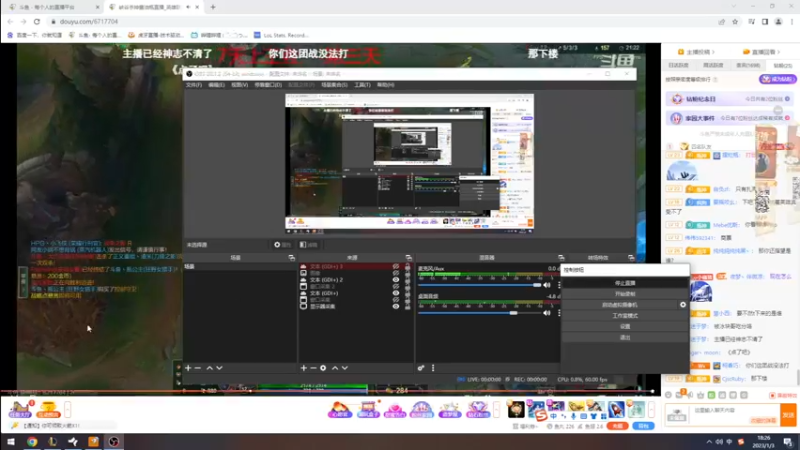Click 工作室模式 button
The width and height of the screenshot is (800, 450).
(625, 316)
